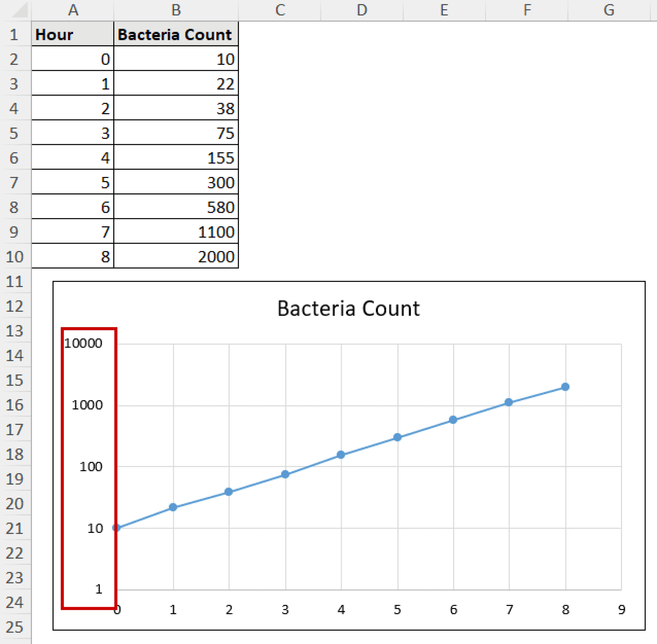Click the Bacteria Count chart title
This screenshot has height=644, width=657.
(348, 308)
